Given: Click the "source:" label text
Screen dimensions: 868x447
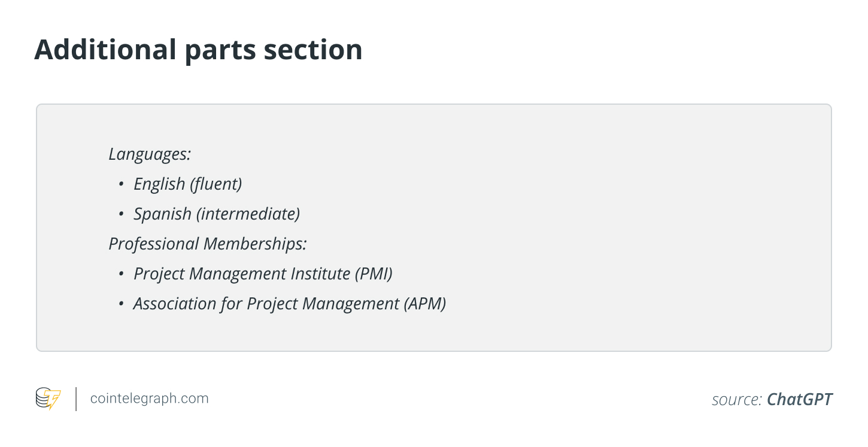Looking at the screenshot, I should (736, 400).
